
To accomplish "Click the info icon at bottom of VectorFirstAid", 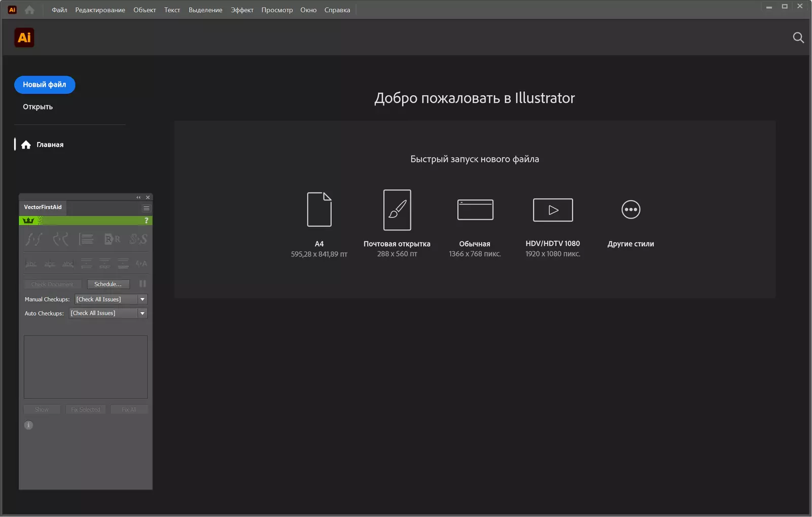I will click(x=28, y=425).
